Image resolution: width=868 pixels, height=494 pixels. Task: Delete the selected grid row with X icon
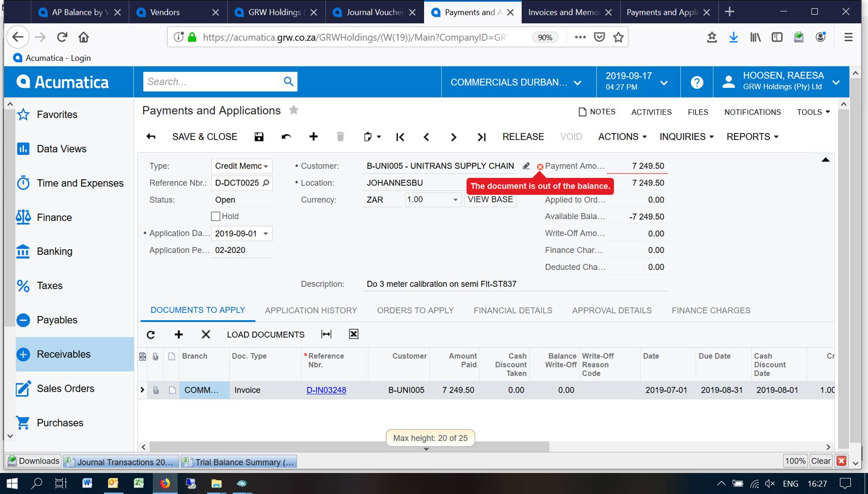click(206, 334)
